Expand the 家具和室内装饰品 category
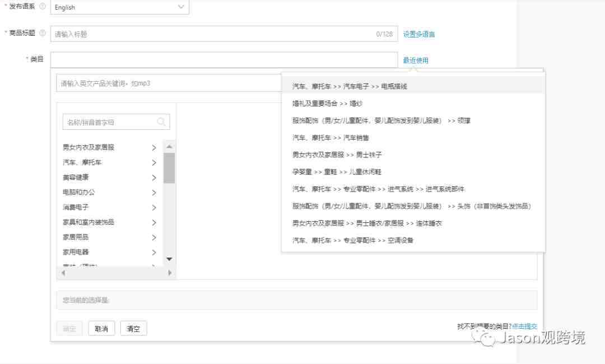Image resolution: width=605 pixels, height=364 pixels. point(154,223)
